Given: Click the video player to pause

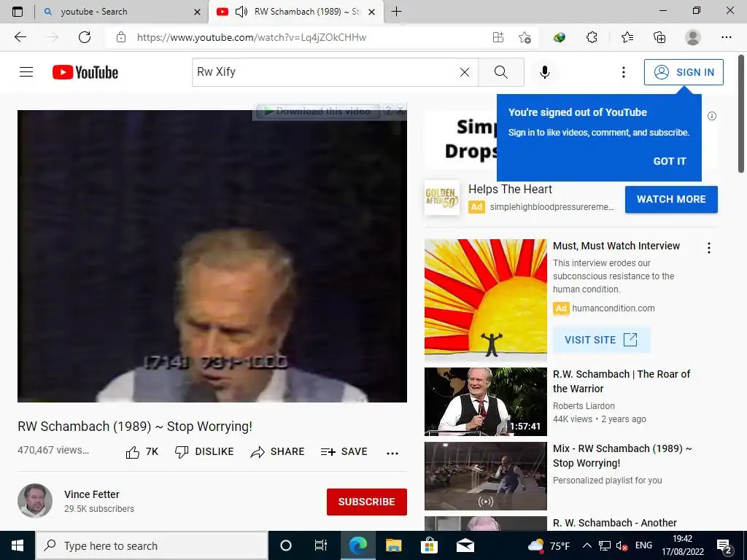Looking at the screenshot, I should (212, 256).
